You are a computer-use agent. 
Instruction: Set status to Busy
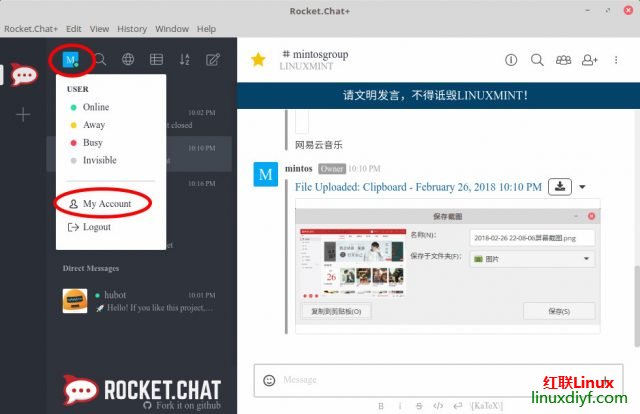92,143
